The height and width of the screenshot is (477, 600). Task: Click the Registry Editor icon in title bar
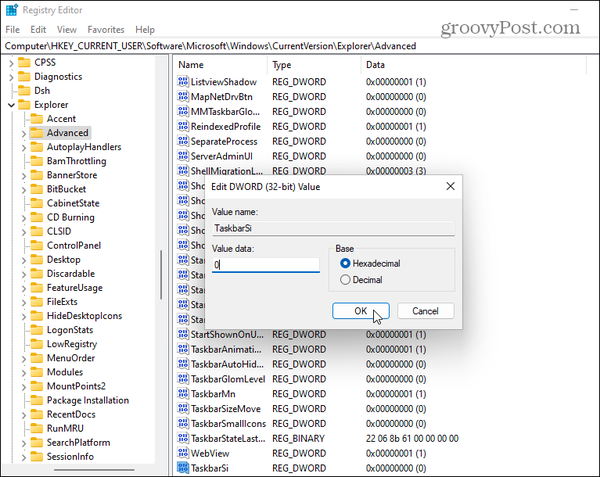coord(12,11)
